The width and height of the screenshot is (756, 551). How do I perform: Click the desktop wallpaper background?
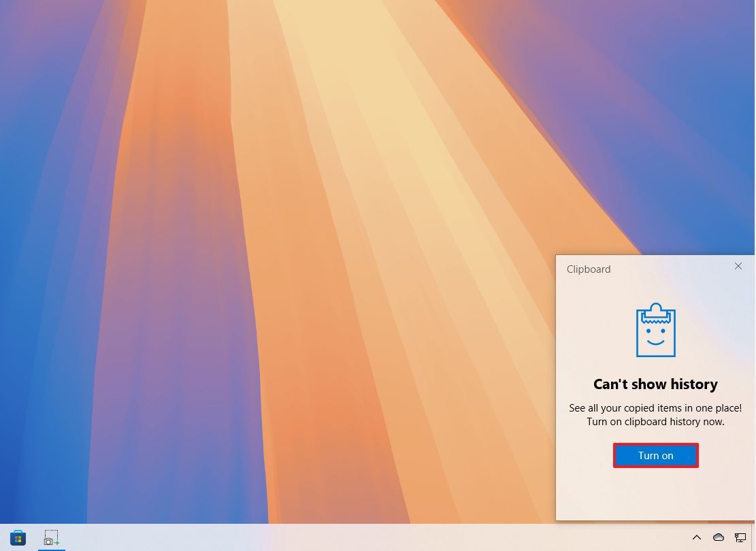(272, 204)
